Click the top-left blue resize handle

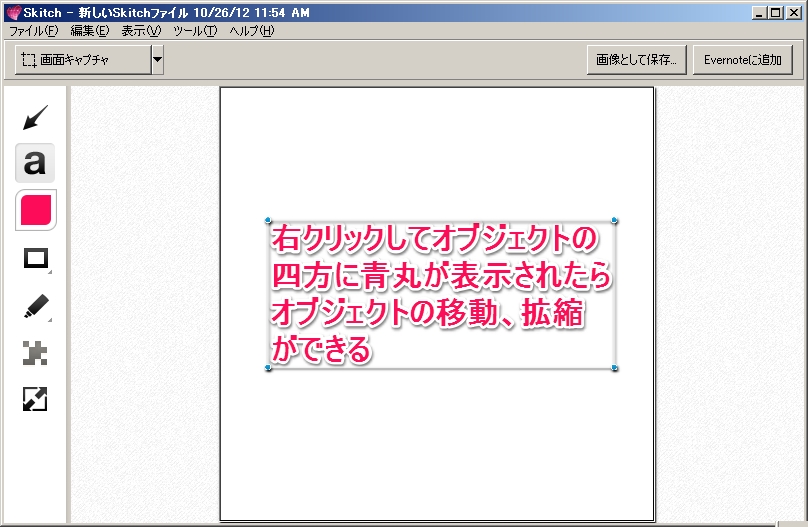pyautogui.click(x=268, y=220)
